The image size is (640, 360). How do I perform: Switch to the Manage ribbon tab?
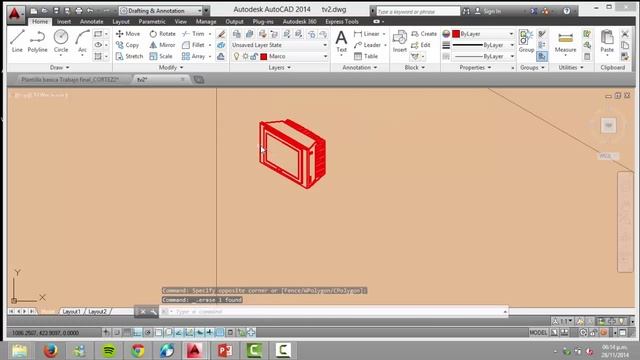coord(206,22)
